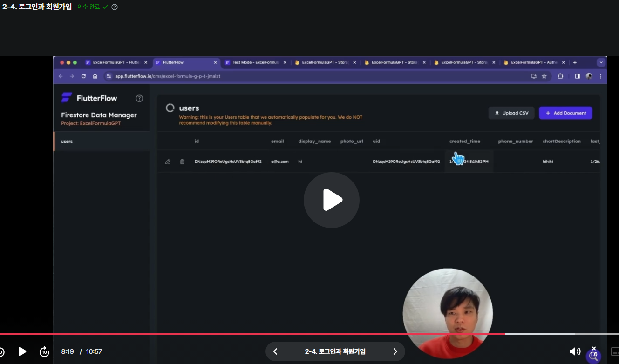Viewport: 619px width, 364px height.
Task: Click the FlutterFlow logo
Action: tap(89, 98)
